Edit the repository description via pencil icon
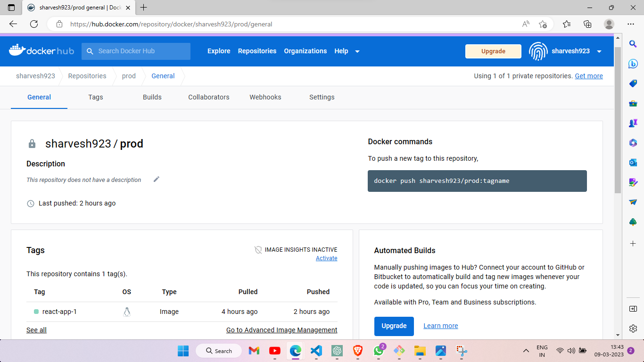Viewport: 644px width, 362px height. pyautogui.click(x=156, y=179)
